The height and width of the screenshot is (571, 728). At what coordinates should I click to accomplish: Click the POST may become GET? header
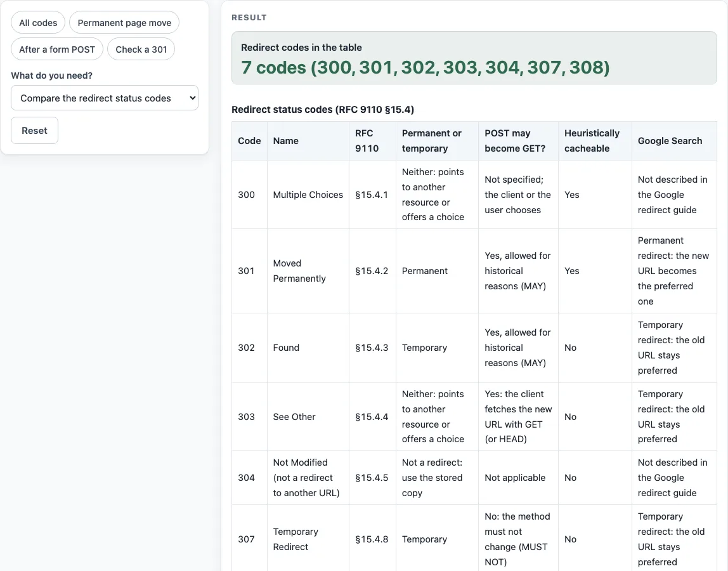tap(518, 141)
